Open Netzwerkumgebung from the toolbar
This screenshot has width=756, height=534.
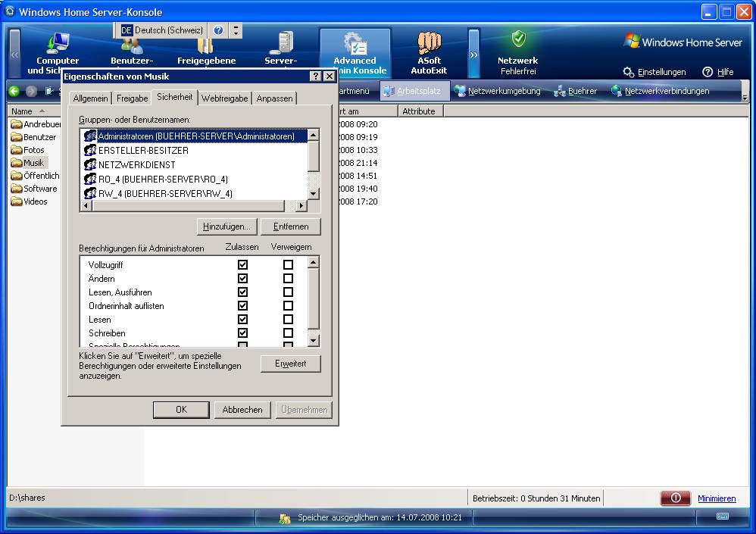[498, 91]
